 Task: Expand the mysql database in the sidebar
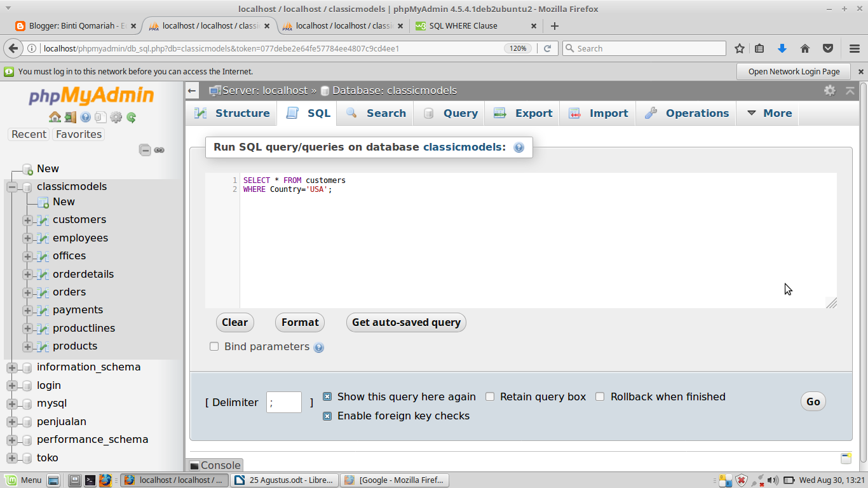tap(11, 403)
